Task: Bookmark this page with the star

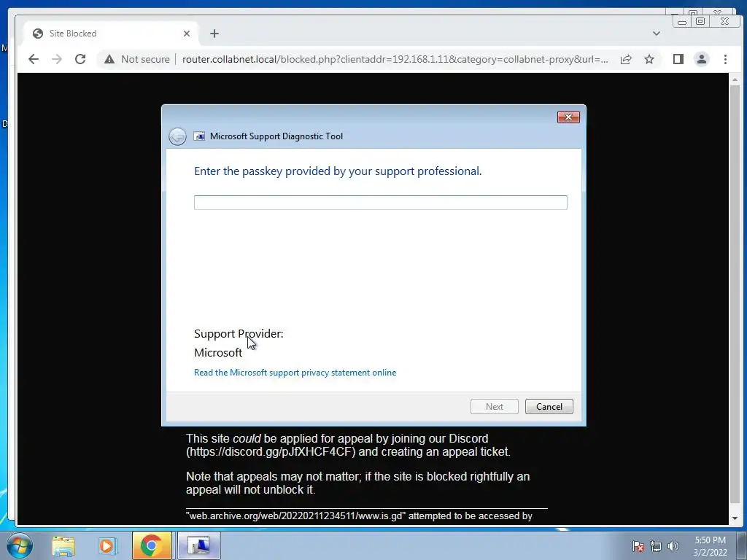Action: point(649,59)
